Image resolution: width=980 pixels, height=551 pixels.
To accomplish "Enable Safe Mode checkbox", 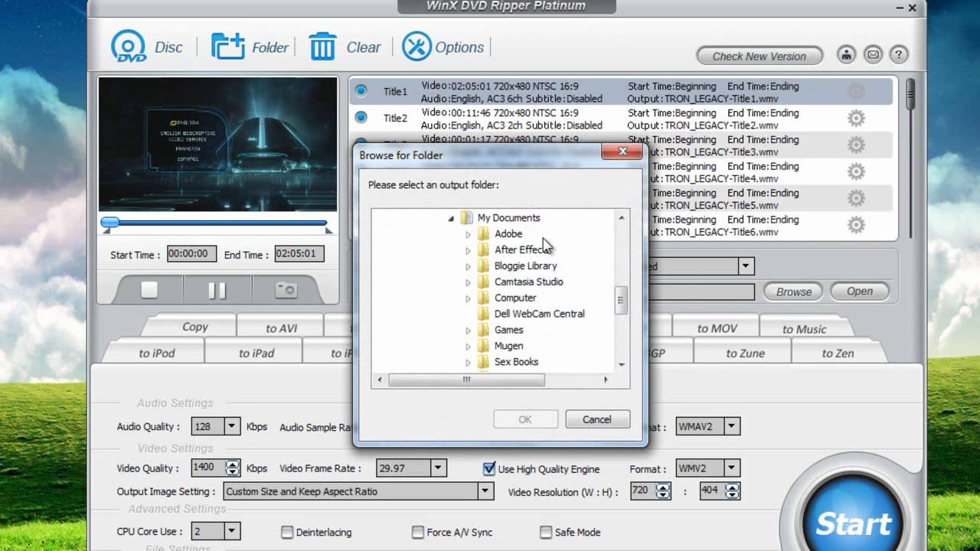I will tap(546, 532).
